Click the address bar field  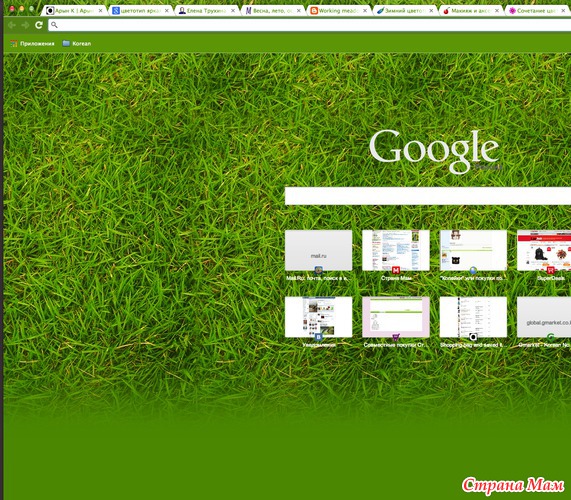click(310, 25)
